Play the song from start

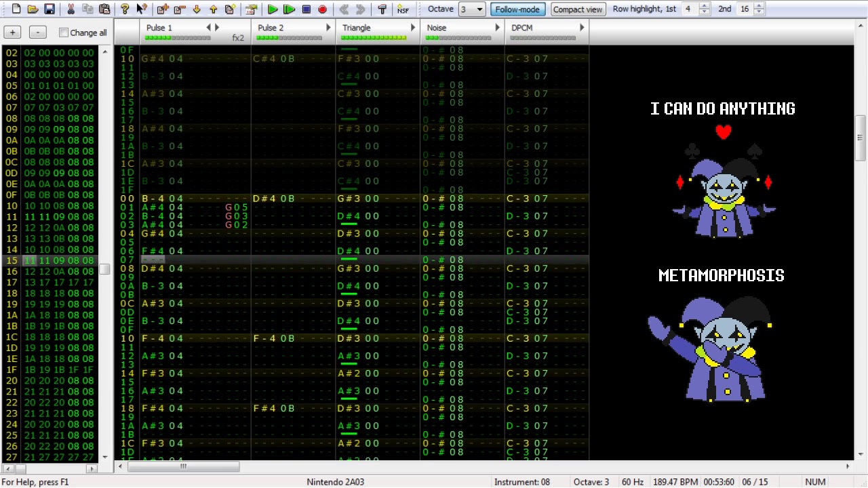click(x=273, y=9)
